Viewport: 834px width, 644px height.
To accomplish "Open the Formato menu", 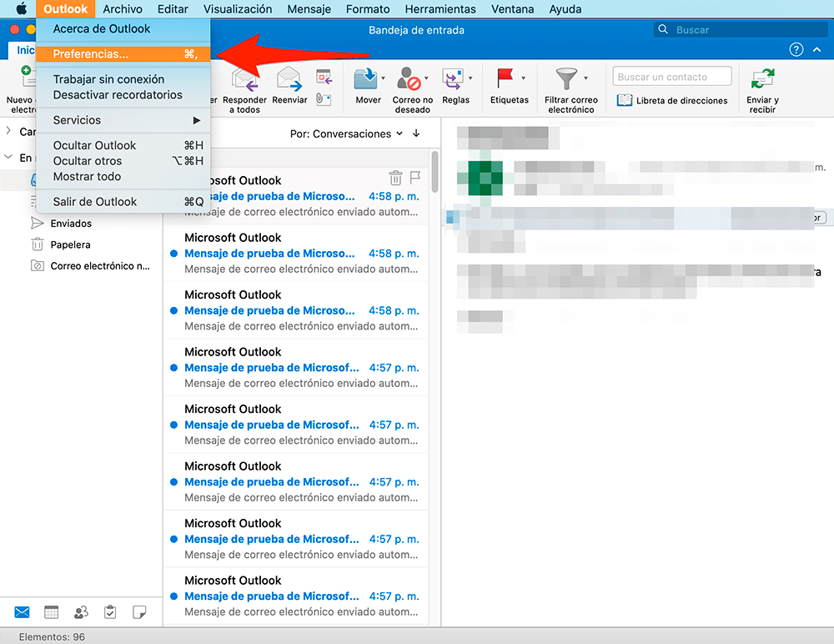I will tap(368, 9).
